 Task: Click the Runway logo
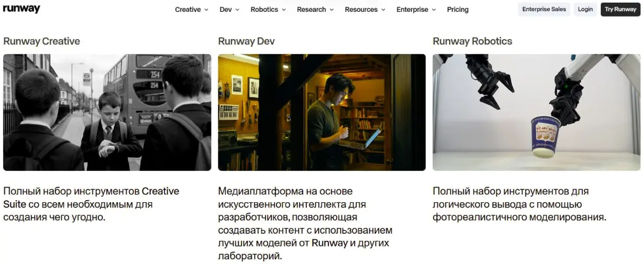click(x=21, y=9)
